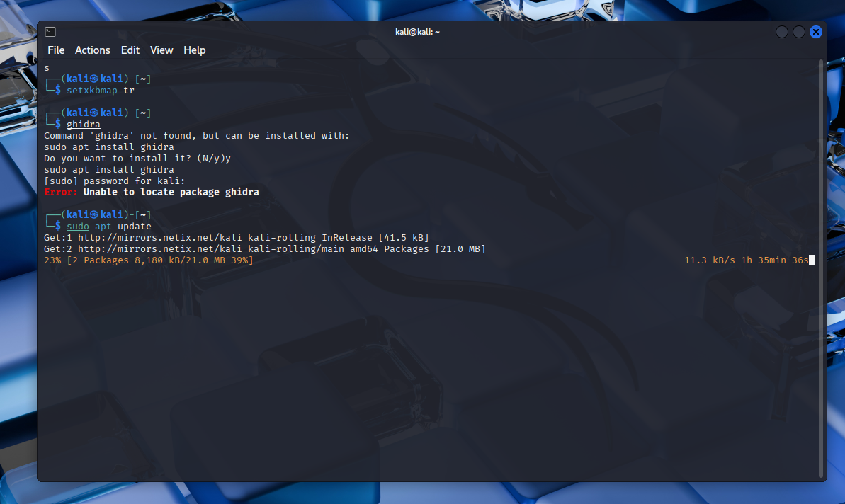Open the Actions menu

coord(93,50)
